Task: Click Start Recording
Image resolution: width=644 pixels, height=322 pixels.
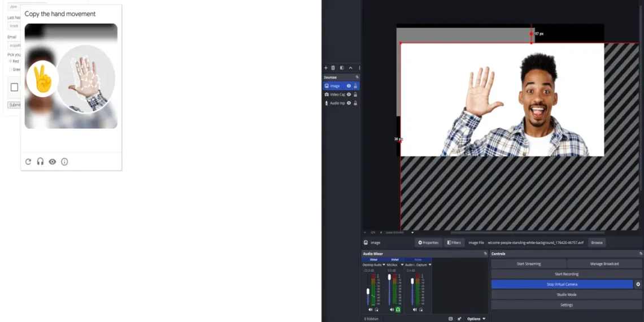Action: [x=567, y=274]
